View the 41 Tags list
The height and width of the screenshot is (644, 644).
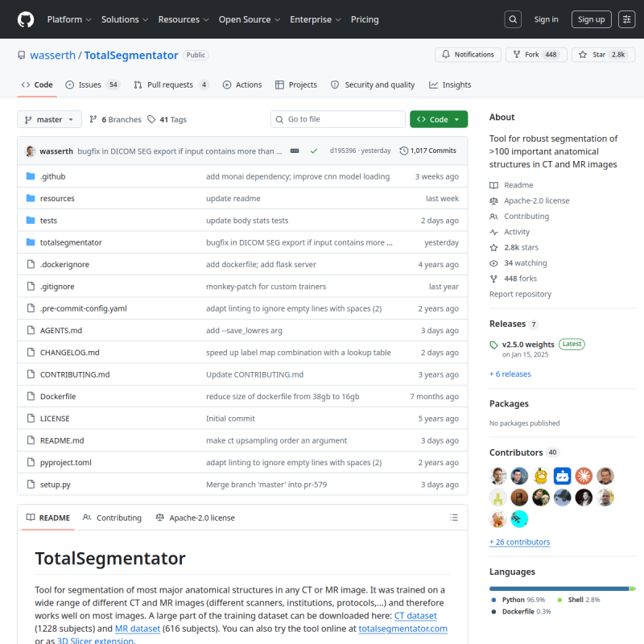[167, 119]
